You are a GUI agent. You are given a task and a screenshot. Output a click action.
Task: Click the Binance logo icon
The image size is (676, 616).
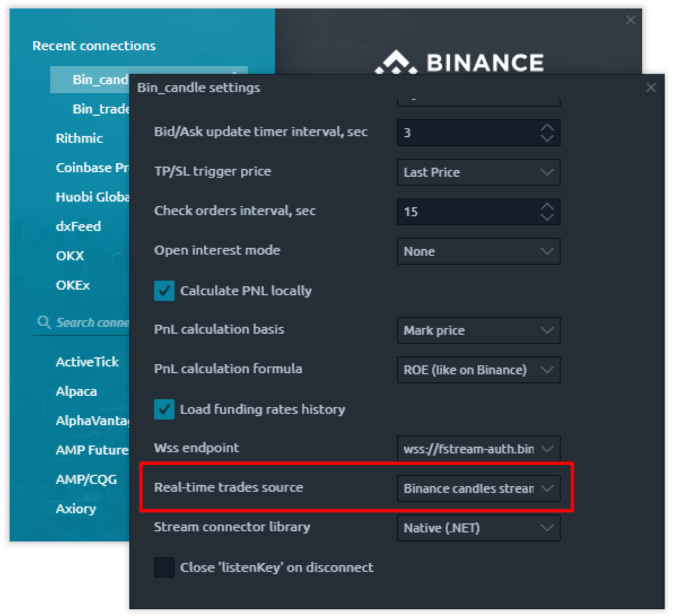click(396, 63)
